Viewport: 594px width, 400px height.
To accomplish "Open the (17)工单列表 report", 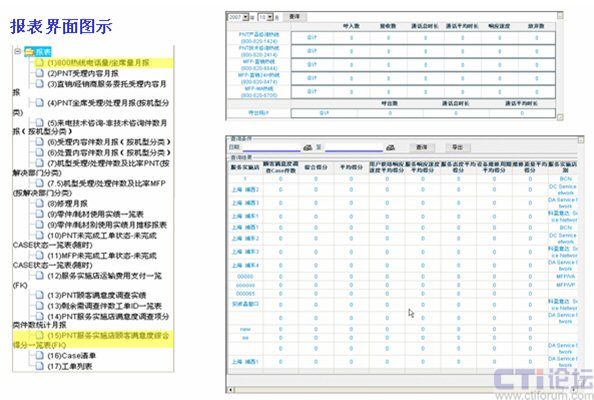I will [x=70, y=366].
